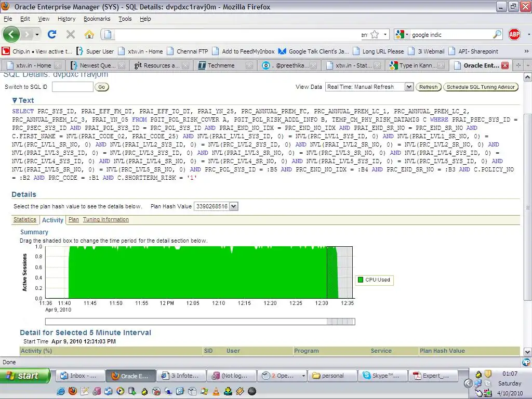Screen dimensions: 532x399
Task: Switch to the 3i Infote... taskbar window
Action: (x=180, y=376)
